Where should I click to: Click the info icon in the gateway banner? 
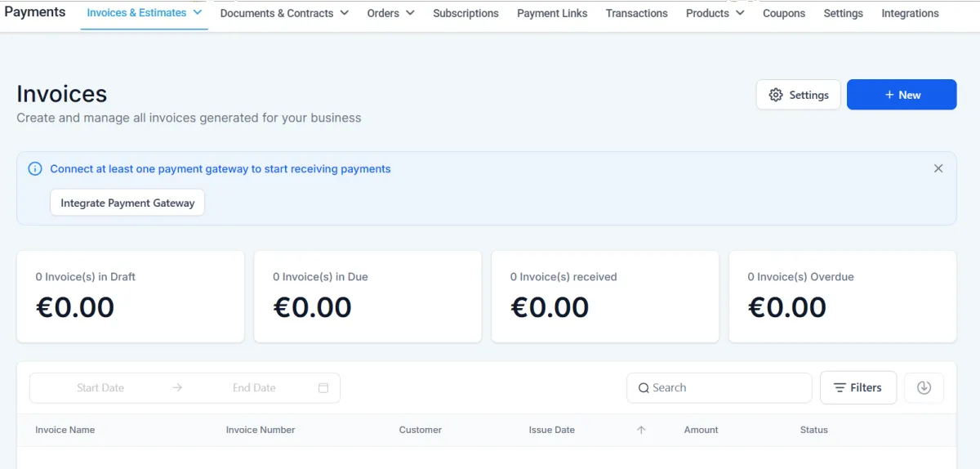coord(35,169)
